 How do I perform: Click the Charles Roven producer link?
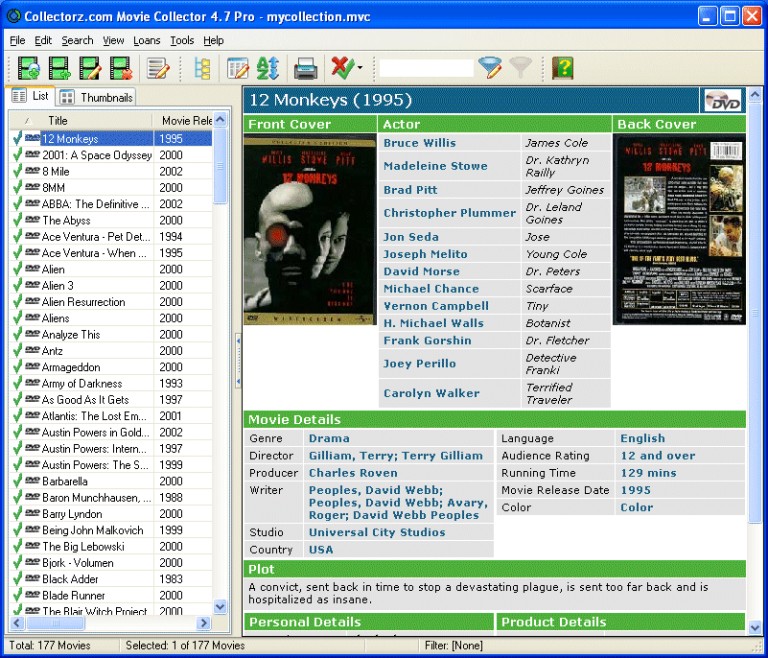pos(353,473)
